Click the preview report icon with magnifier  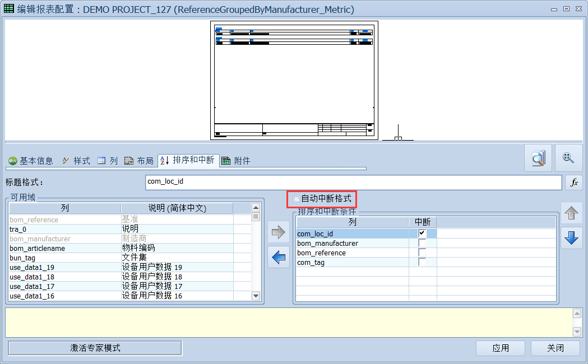(538, 158)
